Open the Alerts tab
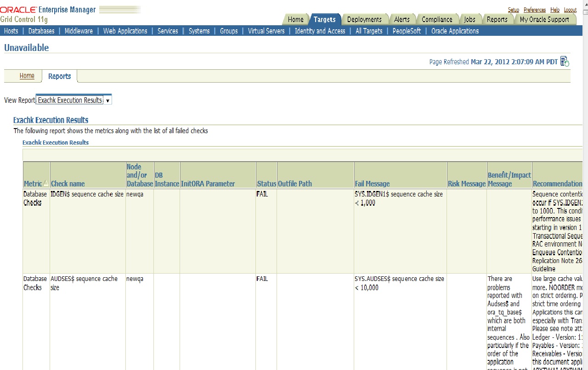Screen dimensions: 588x370 tap(402, 19)
